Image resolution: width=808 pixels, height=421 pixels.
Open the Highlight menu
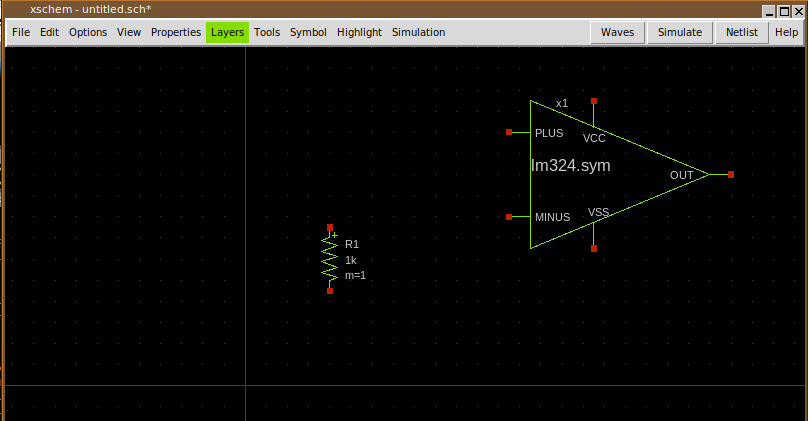click(359, 32)
